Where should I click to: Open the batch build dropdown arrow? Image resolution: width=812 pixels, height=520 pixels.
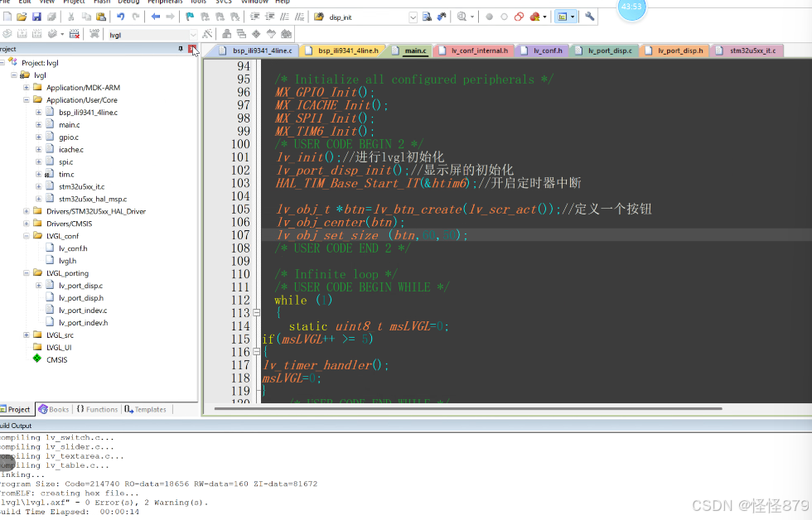pos(62,34)
